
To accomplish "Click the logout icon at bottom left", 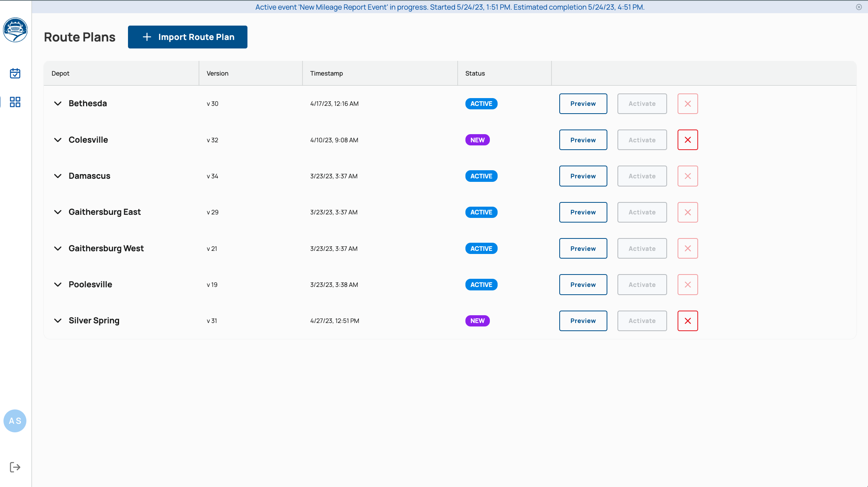I will pyautogui.click(x=15, y=467).
